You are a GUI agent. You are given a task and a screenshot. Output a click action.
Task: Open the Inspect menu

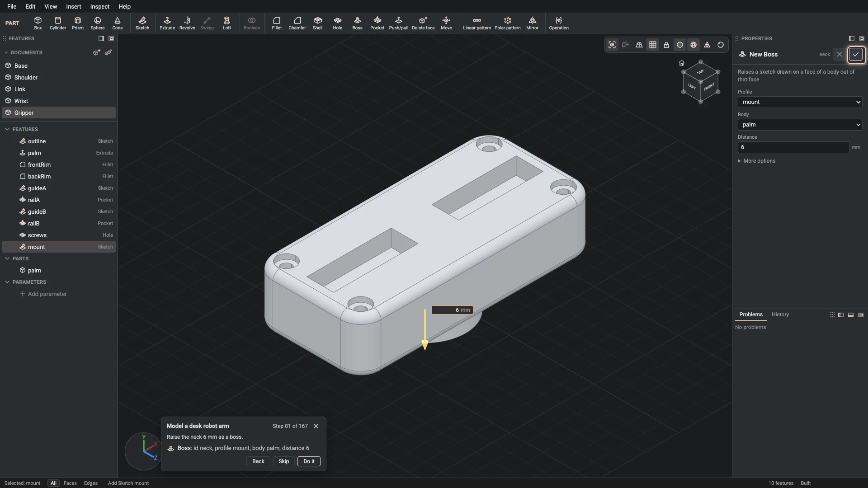pyautogui.click(x=100, y=6)
